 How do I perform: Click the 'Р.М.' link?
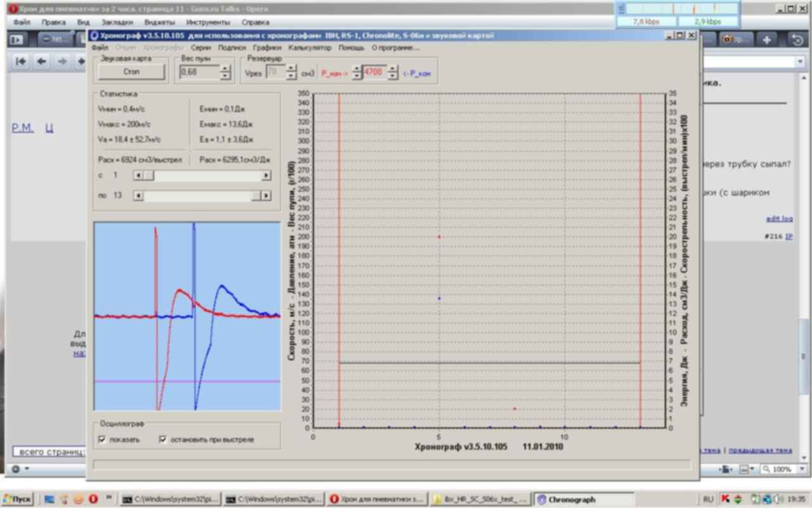23,128
